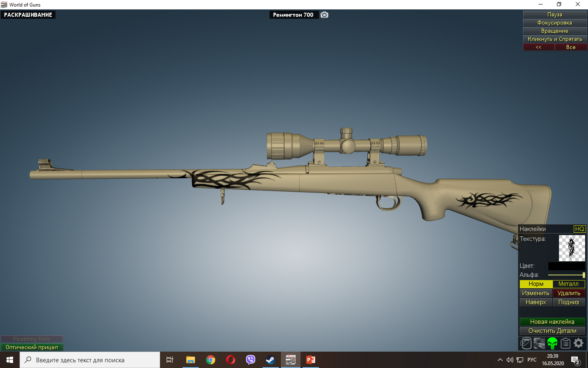
Task: Click the Альфа transparency slider
Action: pyautogui.click(x=567, y=275)
